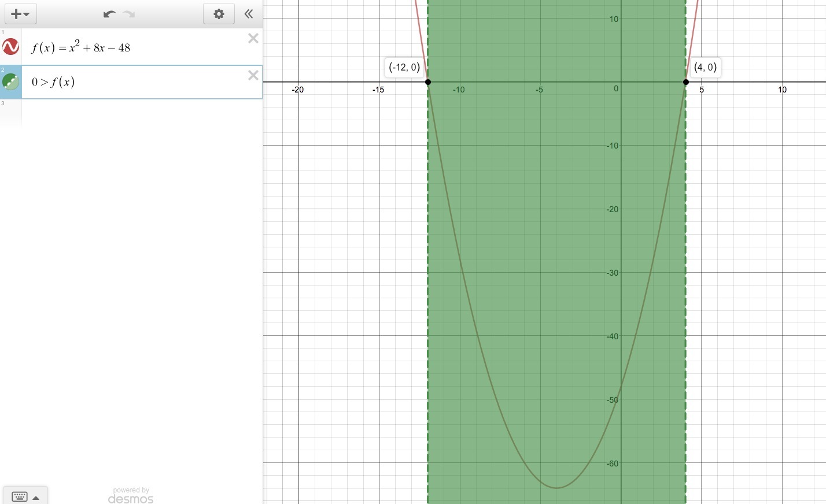Delete the f(x) = x² + 8x − 48 expression

[x=253, y=39]
